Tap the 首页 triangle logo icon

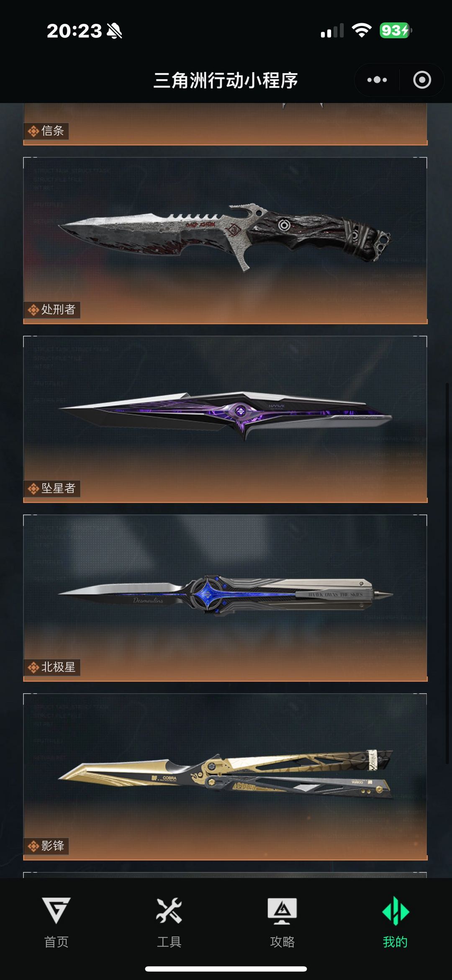click(x=56, y=910)
